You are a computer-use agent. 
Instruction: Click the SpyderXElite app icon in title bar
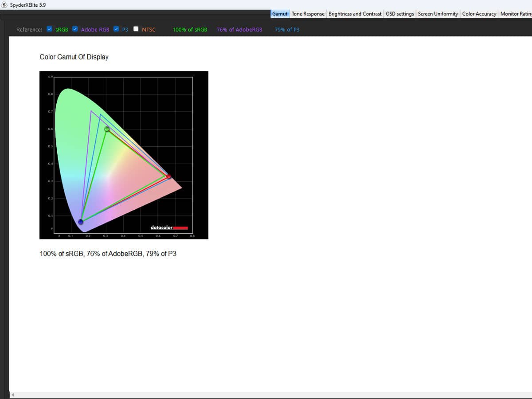click(4, 5)
